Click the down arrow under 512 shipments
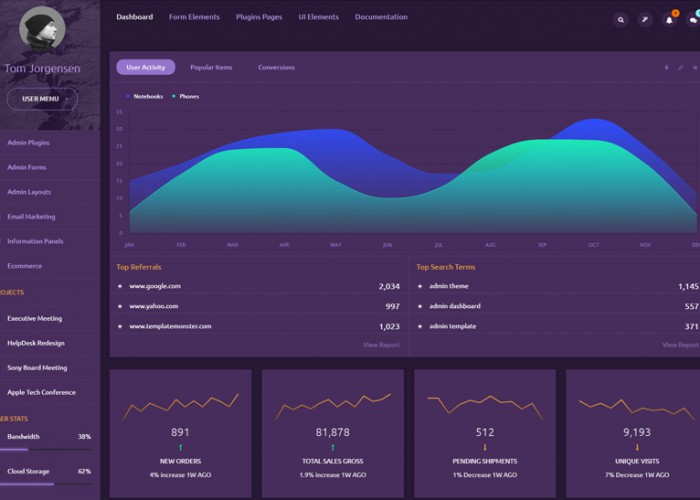Screen dimensions: 700x500 tap(485, 447)
